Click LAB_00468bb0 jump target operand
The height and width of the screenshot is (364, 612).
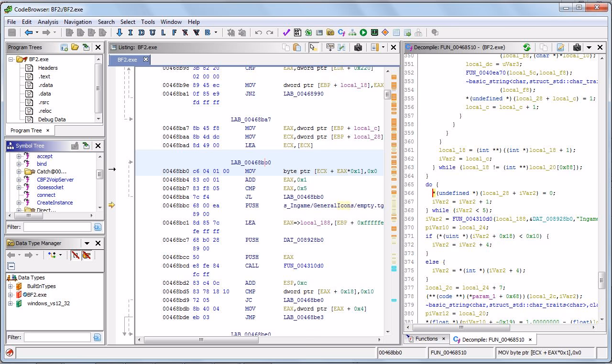303,197
